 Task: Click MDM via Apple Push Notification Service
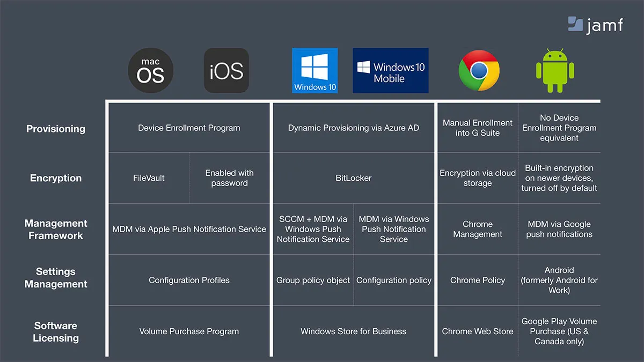click(x=189, y=229)
